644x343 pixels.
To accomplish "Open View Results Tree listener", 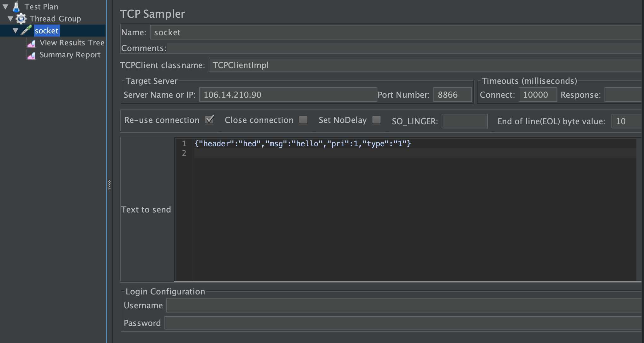I will coord(72,43).
